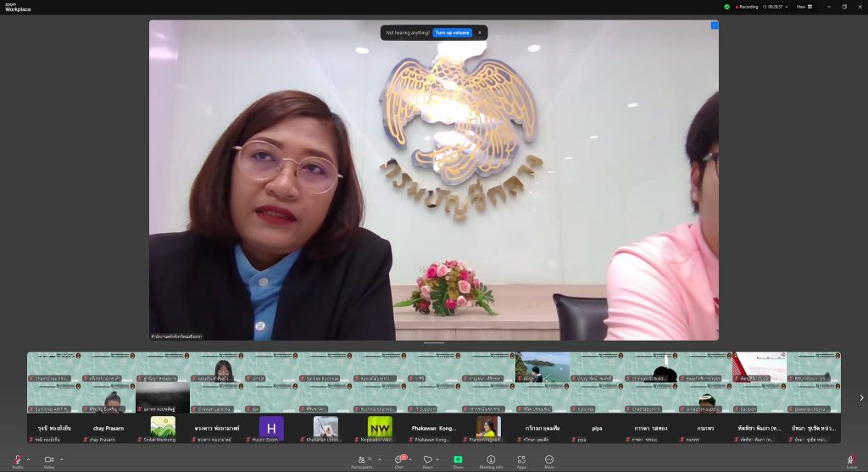Viewport: 868px width, 472px height.
Task: Show next page of participant thumbnails
Action: 861,397
